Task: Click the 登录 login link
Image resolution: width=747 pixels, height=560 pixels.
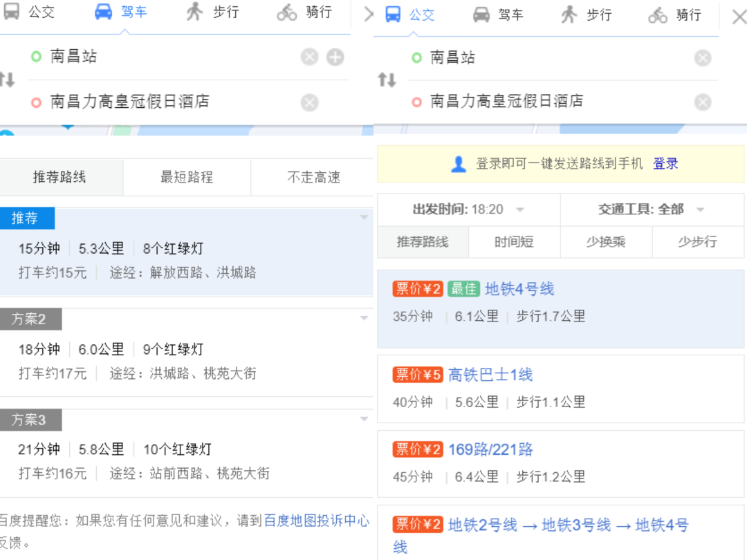Action: (x=665, y=164)
